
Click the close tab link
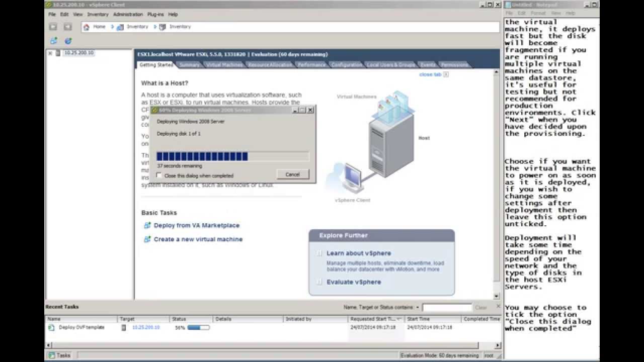430,74
